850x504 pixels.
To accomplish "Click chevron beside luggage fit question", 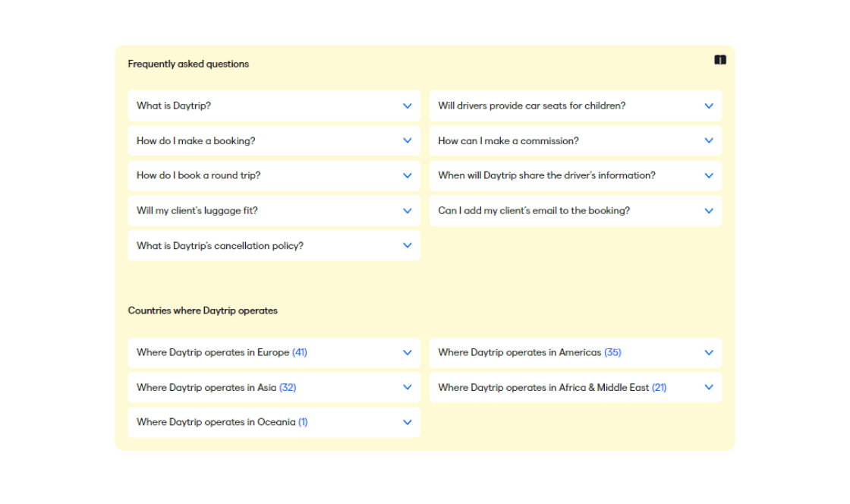I will tap(407, 211).
